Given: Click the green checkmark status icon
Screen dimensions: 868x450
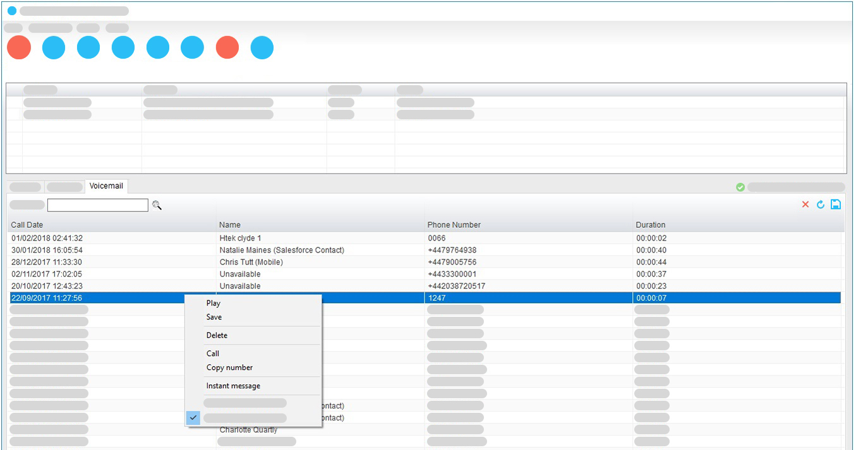Looking at the screenshot, I should click(x=740, y=187).
